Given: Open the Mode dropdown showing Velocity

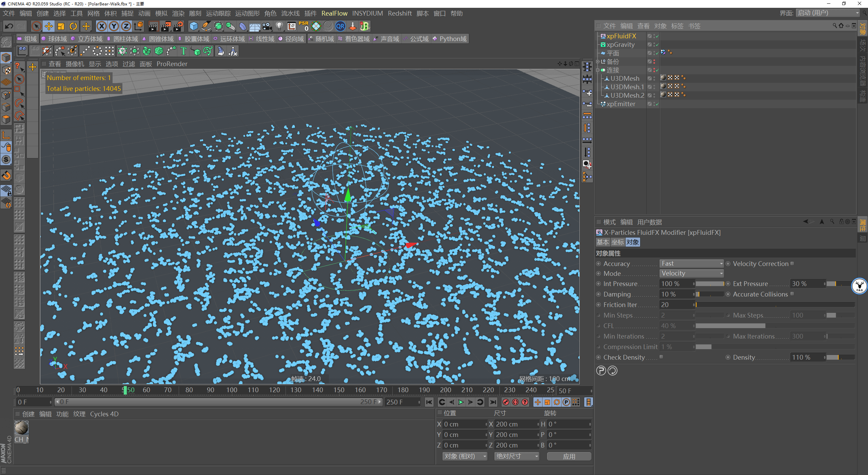Looking at the screenshot, I should (x=691, y=273).
